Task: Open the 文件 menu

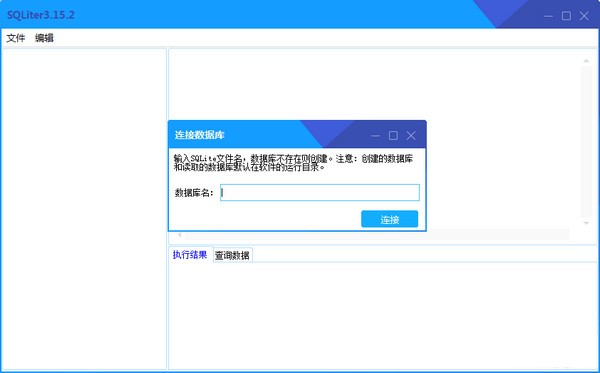Action: coord(16,38)
